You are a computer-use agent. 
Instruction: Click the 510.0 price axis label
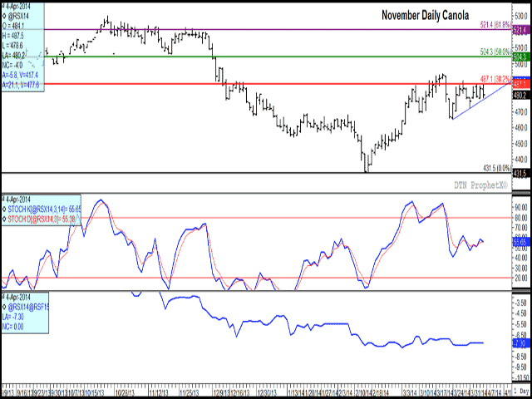520,47
